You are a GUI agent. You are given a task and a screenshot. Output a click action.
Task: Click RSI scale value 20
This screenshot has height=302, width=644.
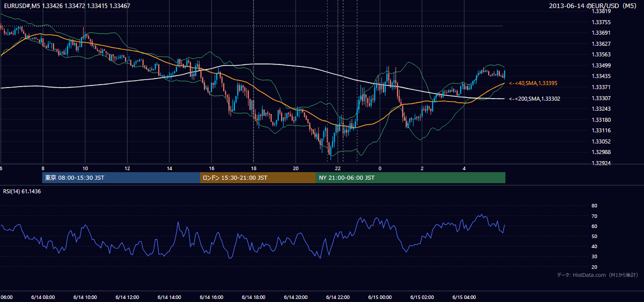(x=594, y=267)
